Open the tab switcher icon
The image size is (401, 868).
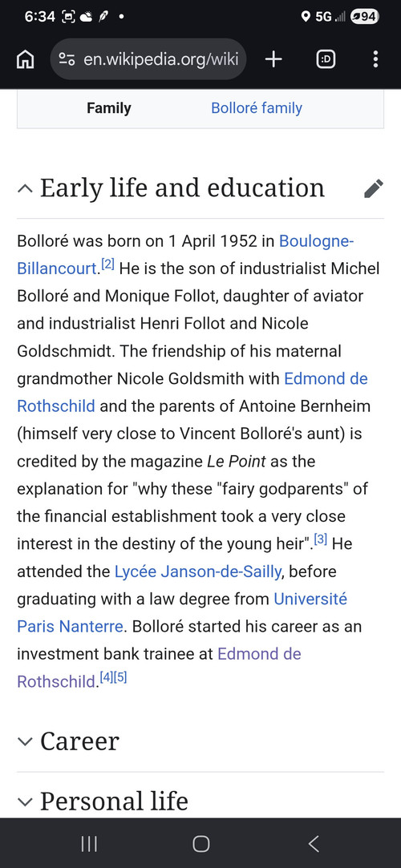326,59
